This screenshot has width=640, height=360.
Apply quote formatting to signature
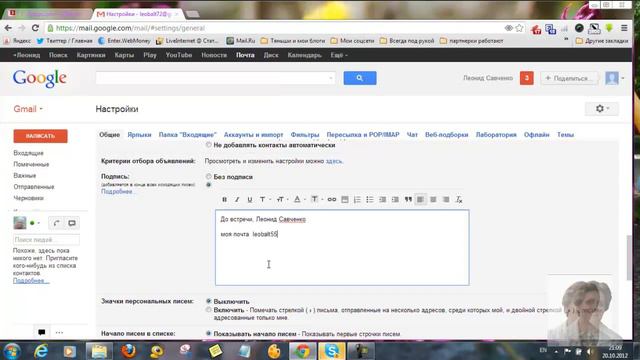(408, 200)
